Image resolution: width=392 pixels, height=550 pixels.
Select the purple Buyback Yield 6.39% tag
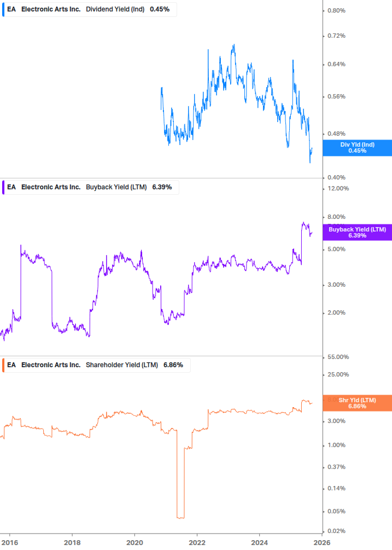coord(358,232)
